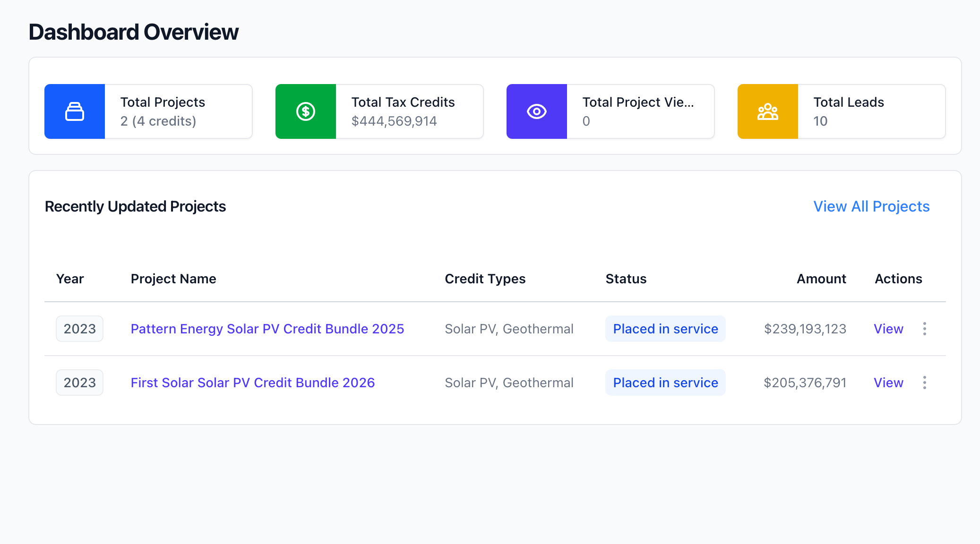
Task: Click the Credit Types column header
Action: pos(485,279)
